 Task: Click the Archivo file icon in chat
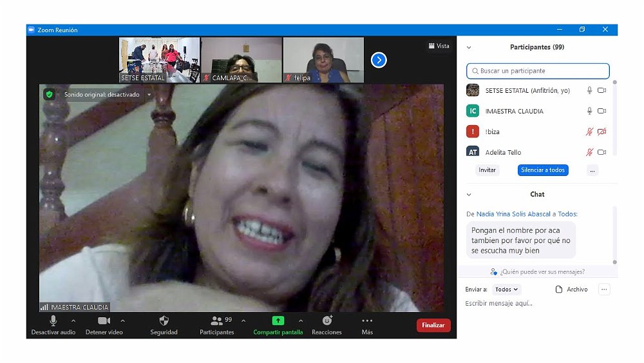tap(559, 289)
